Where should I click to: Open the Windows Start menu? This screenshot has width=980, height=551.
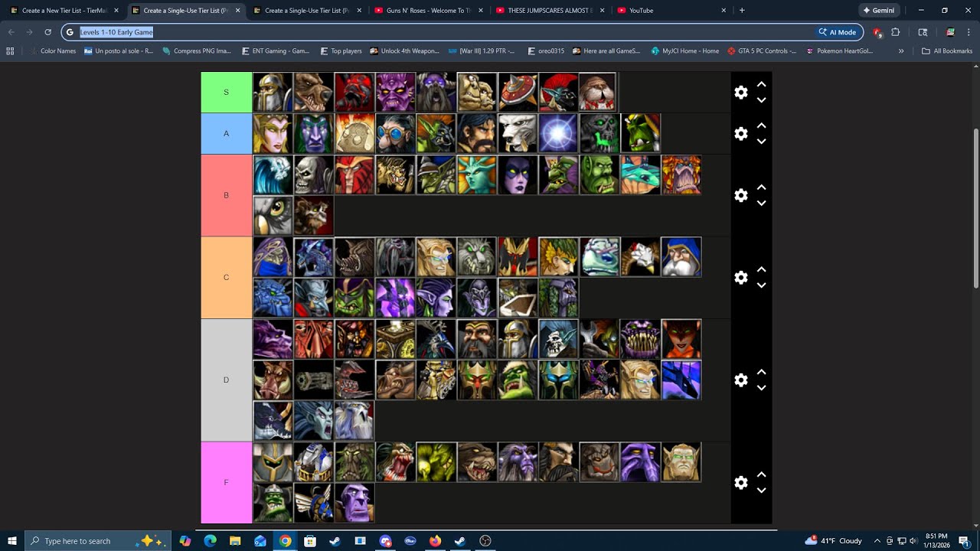tap(12, 541)
